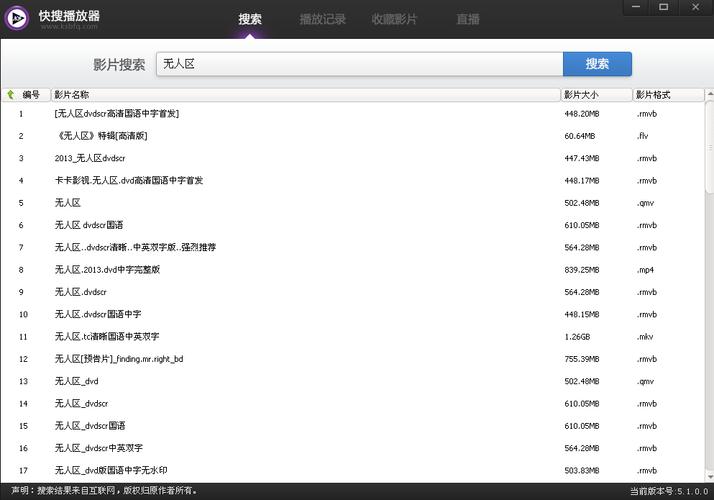This screenshot has width=714, height=500.
Task: Sort results by 影片格式 column header
Action: [670, 95]
